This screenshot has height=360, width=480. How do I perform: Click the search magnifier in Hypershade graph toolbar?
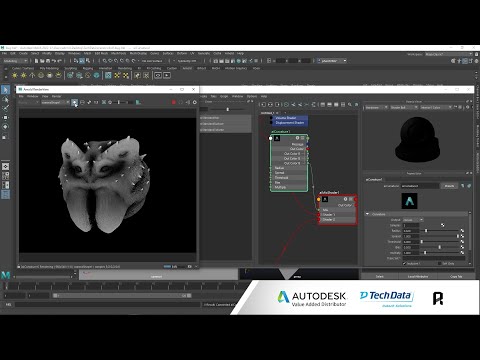coord(350,105)
